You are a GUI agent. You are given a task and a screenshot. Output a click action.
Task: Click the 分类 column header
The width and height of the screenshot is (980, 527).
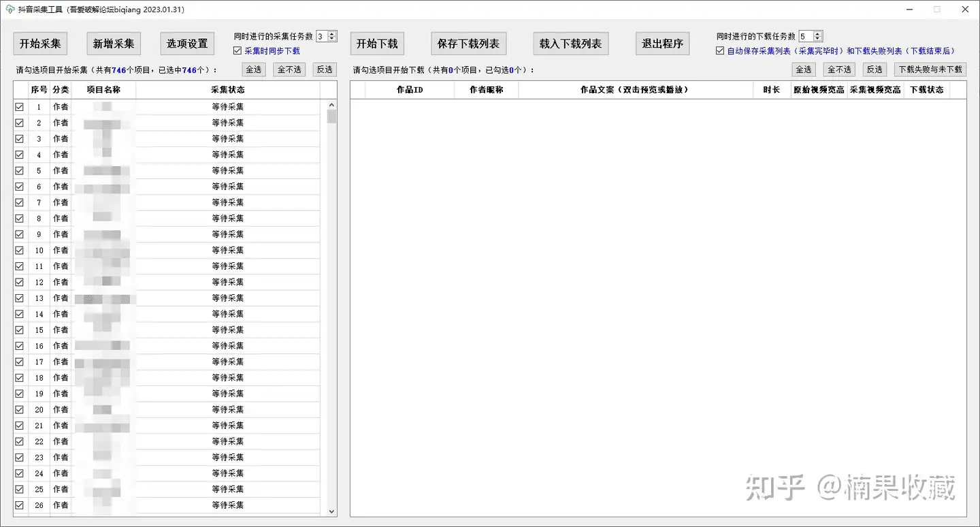point(61,90)
